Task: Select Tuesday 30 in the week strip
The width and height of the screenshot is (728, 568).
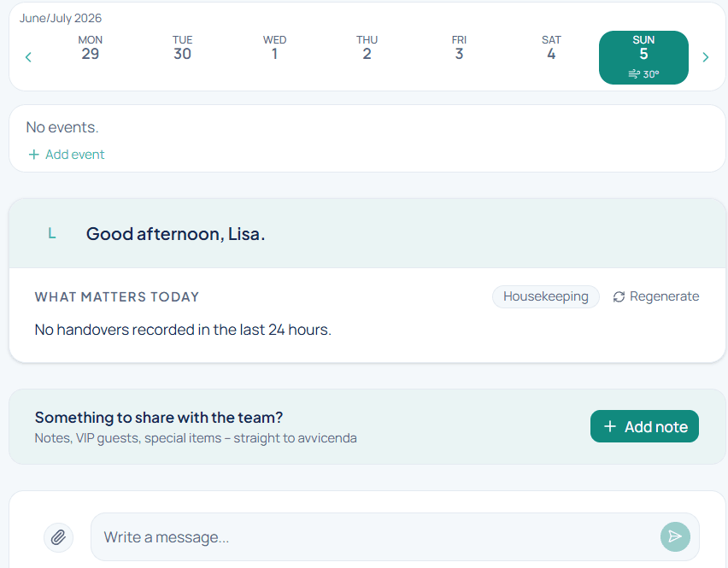Action: click(182, 48)
